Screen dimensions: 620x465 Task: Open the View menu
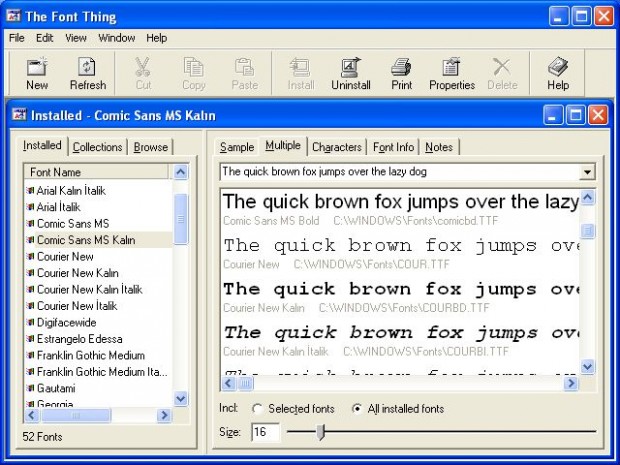pyautogui.click(x=76, y=38)
